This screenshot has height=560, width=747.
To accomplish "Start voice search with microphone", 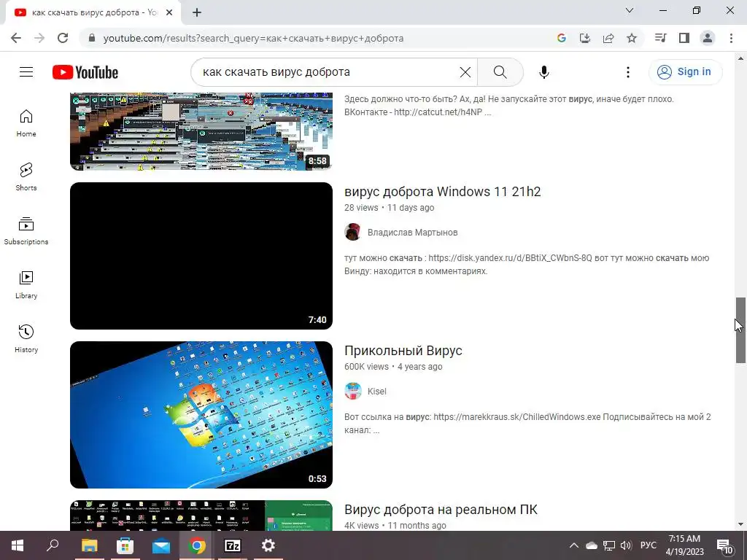I will click(544, 72).
